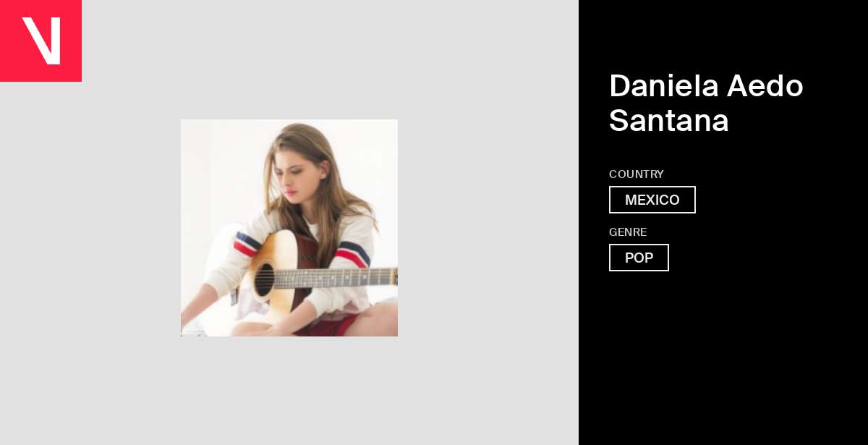Click the Daniela Aedo Santana heading

(706, 103)
